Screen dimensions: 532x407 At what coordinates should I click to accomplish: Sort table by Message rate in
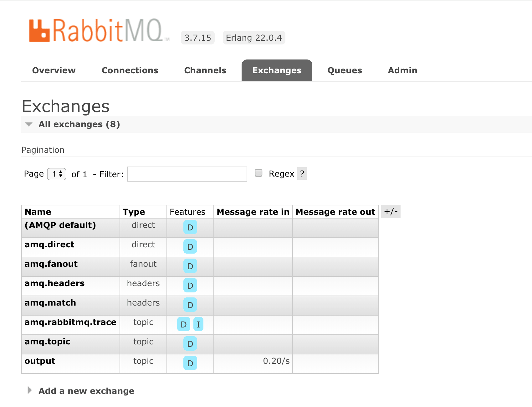click(253, 212)
